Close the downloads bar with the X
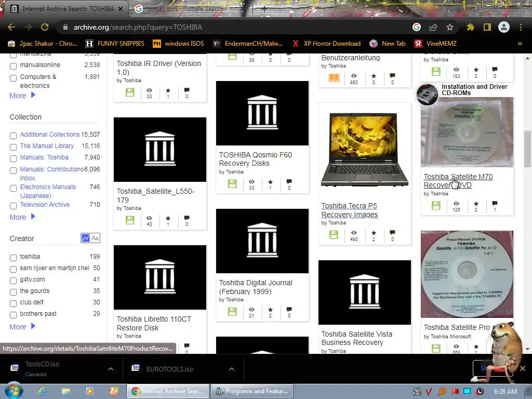The height and width of the screenshot is (399, 532). click(523, 368)
